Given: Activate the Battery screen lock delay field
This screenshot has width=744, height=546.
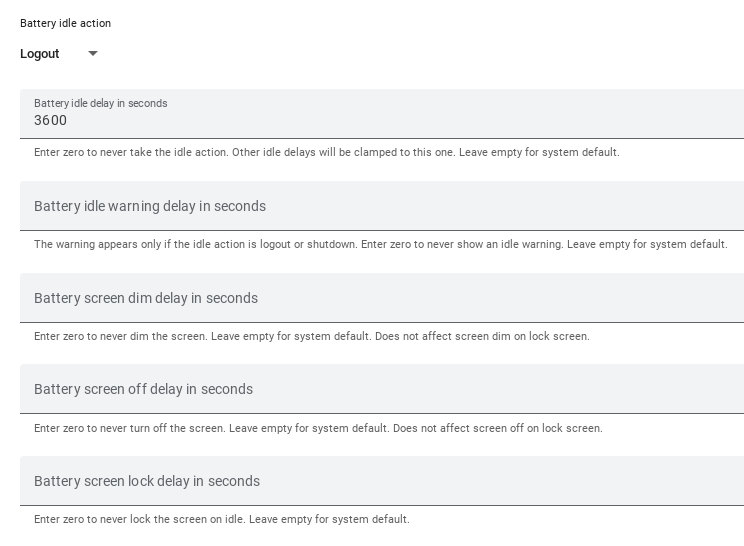Looking at the screenshot, I should 380,481.
